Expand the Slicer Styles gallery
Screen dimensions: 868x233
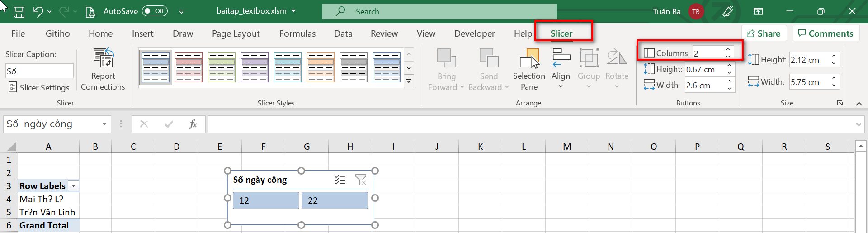click(x=409, y=81)
